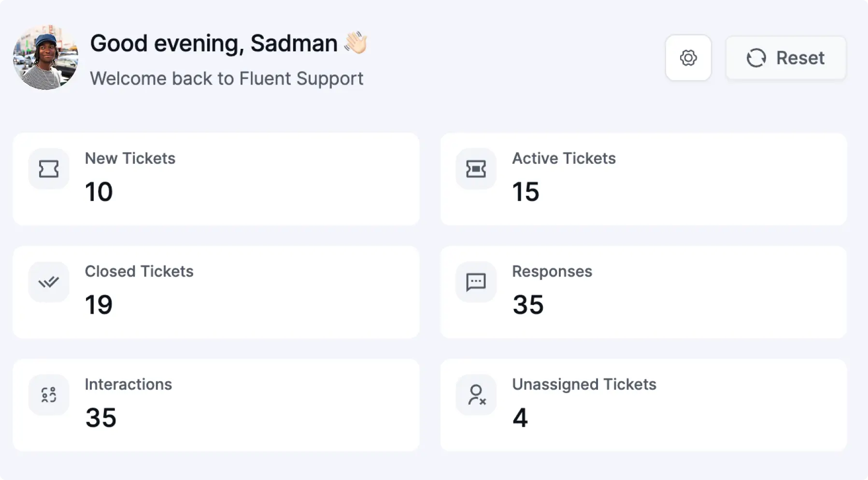The image size is (868, 480).
Task: Click the count 19 under Closed Tickets
Action: 99,304
